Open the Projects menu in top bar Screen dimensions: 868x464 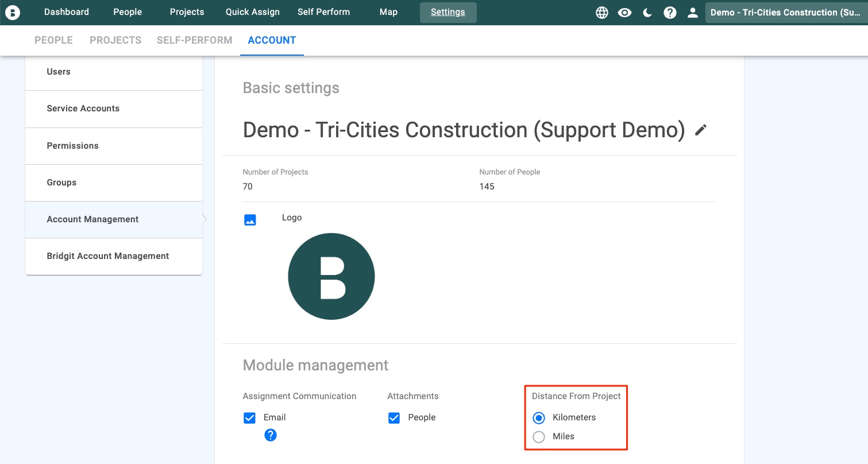coord(187,12)
